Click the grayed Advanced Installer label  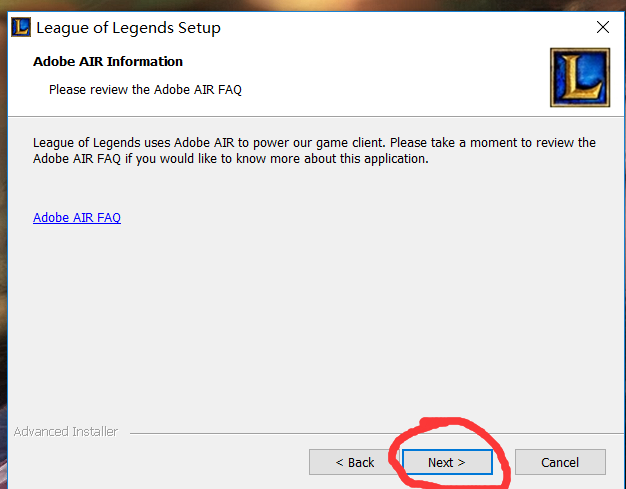tap(66, 432)
